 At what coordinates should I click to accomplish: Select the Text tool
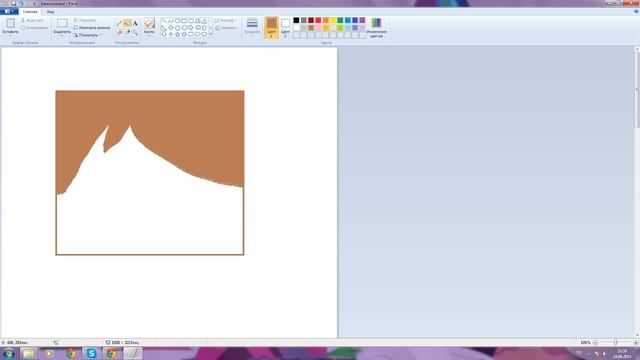click(x=135, y=23)
